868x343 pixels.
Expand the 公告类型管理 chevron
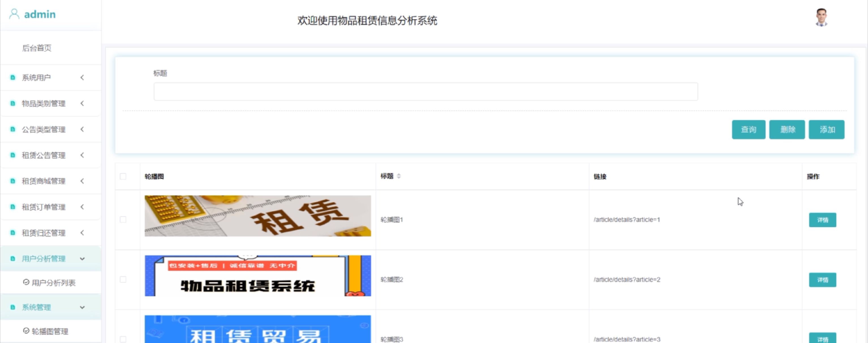tap(82, 129)
